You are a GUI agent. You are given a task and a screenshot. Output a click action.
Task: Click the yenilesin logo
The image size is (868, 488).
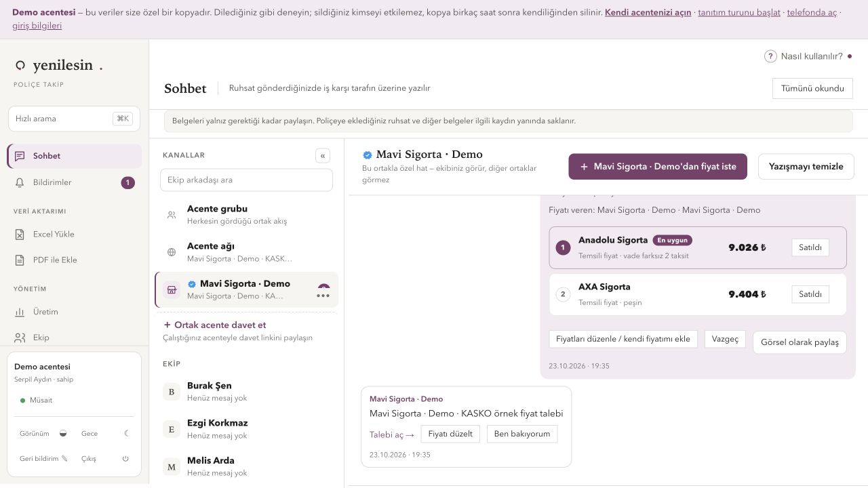pyautogui.click(x=58, y=66)
